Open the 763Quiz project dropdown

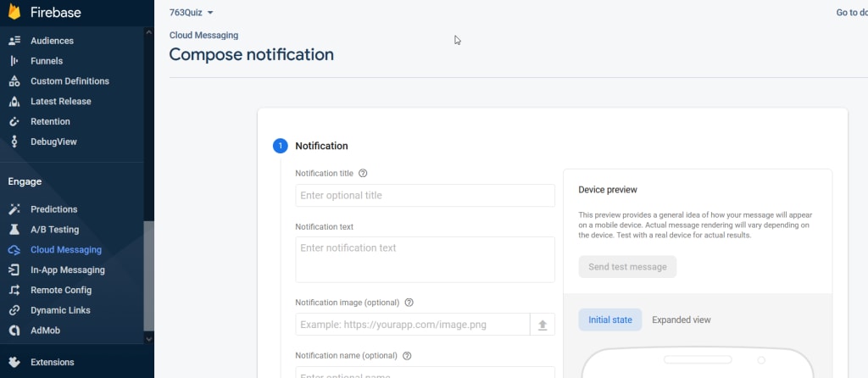191,13
